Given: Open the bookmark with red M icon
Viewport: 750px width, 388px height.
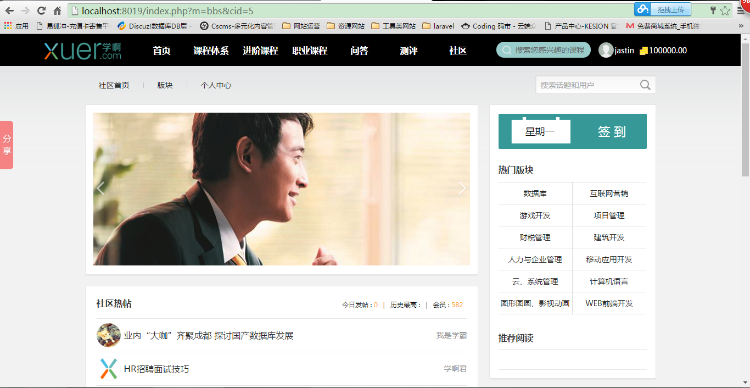Looking at the screenshot, I should tap(662, 26).
